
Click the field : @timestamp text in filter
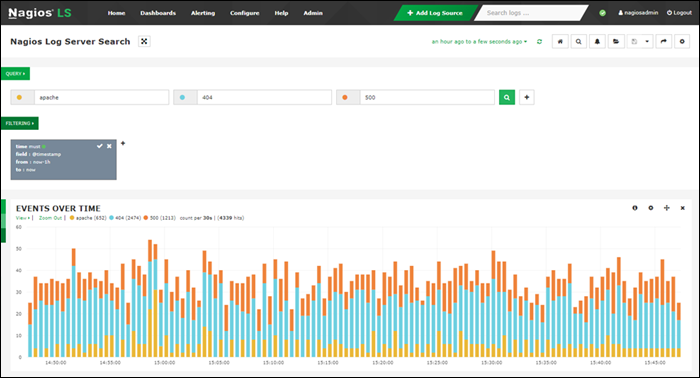[x=38, y=154]
